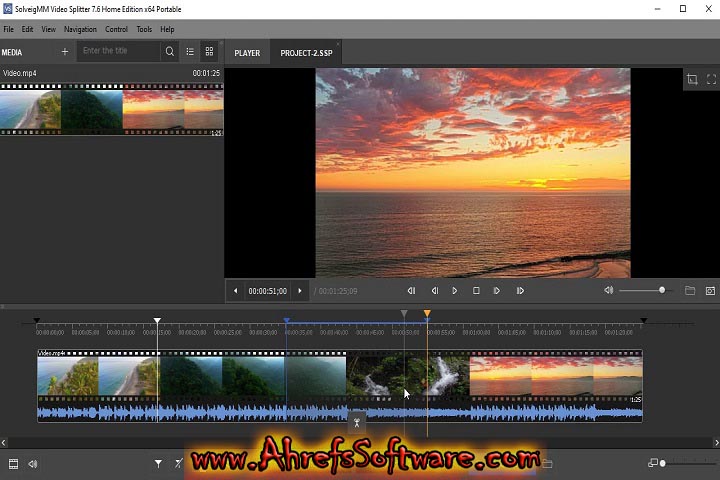Take a snapshot of the current frame

[710, 291]
